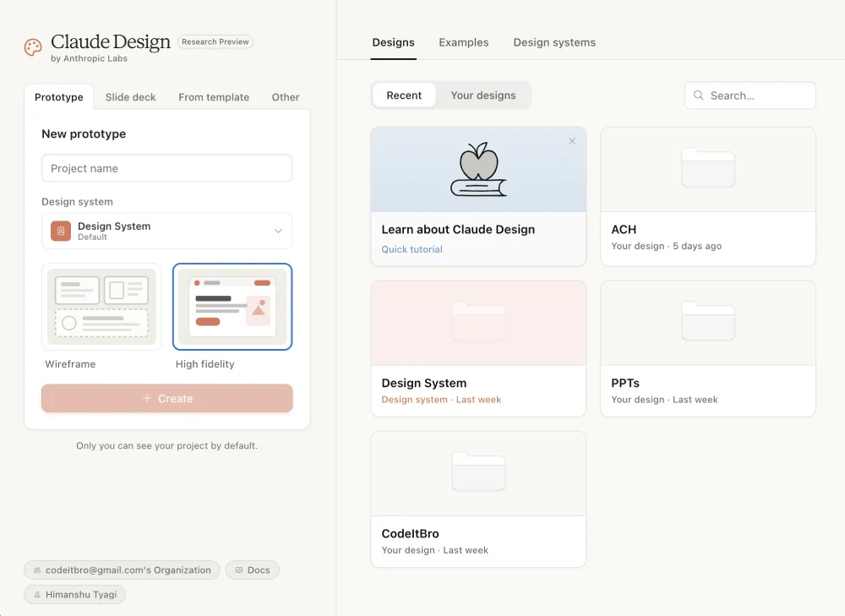The width and height of the screenshot is (845, 616).
Task: Switch to Your designs view
Action: point(483,95)
